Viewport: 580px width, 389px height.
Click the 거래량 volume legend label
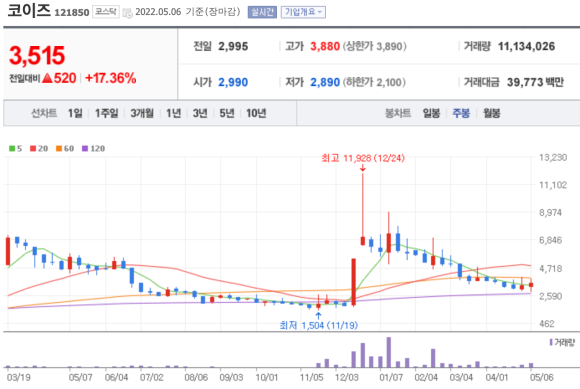click(x=563, y=342)
